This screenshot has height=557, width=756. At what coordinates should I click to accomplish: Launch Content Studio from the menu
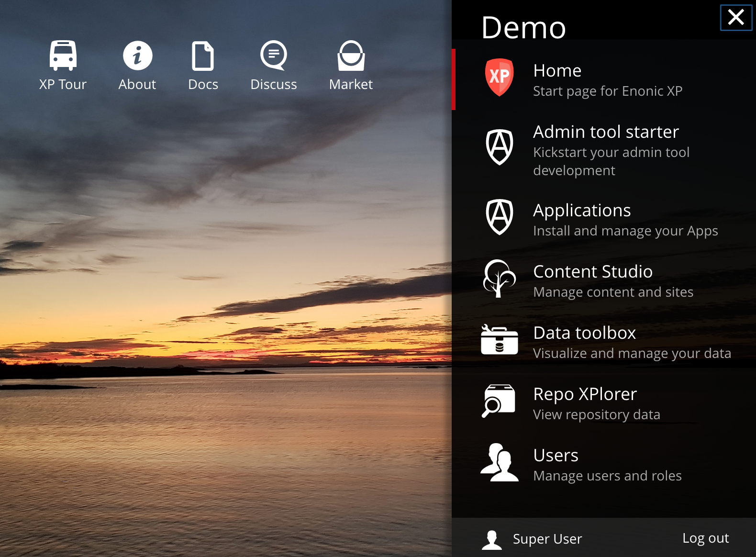coord(604,280)
